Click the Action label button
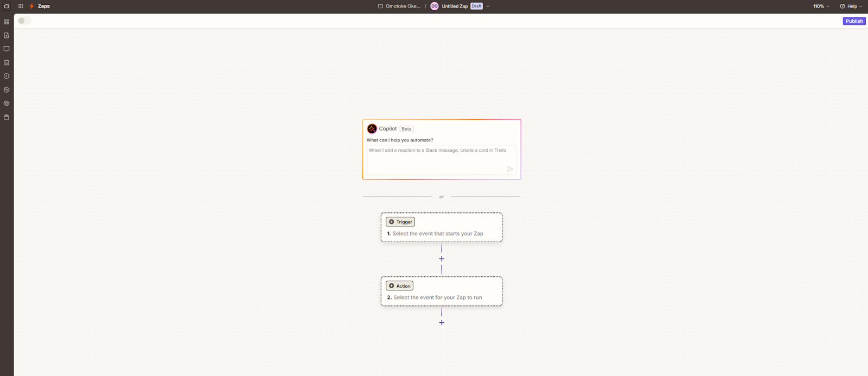Viewport: 868px width, 376px height. [x=400, y=286]
